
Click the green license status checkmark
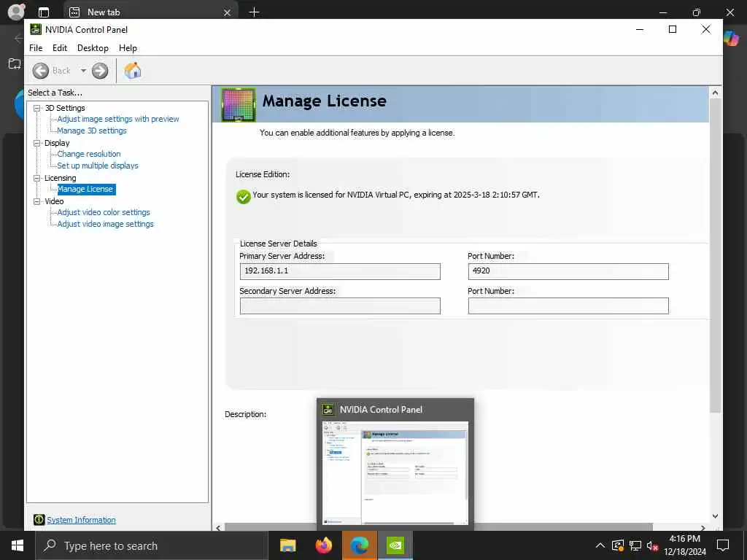pos(244,197)
